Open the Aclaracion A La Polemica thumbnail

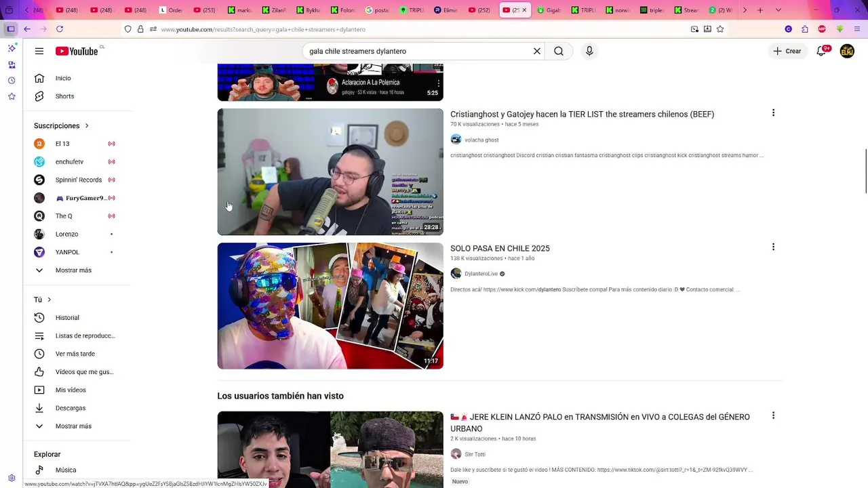330,83
